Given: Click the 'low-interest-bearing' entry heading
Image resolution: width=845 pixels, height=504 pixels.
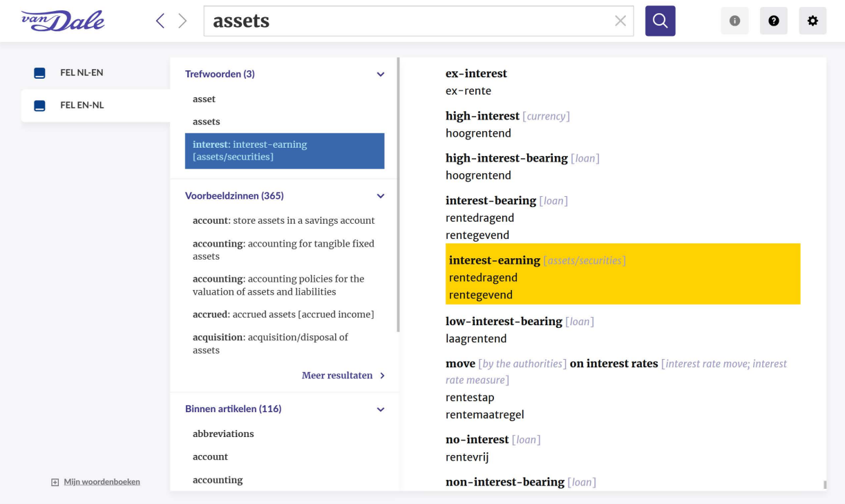Looking at the screenshot, I should point(504,321).
